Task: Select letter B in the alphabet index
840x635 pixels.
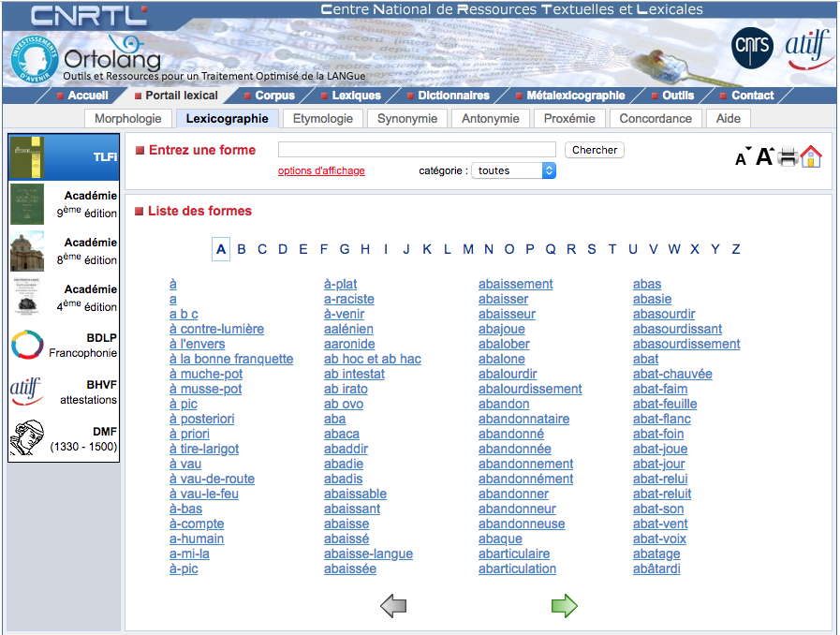Action: (242, 249)
